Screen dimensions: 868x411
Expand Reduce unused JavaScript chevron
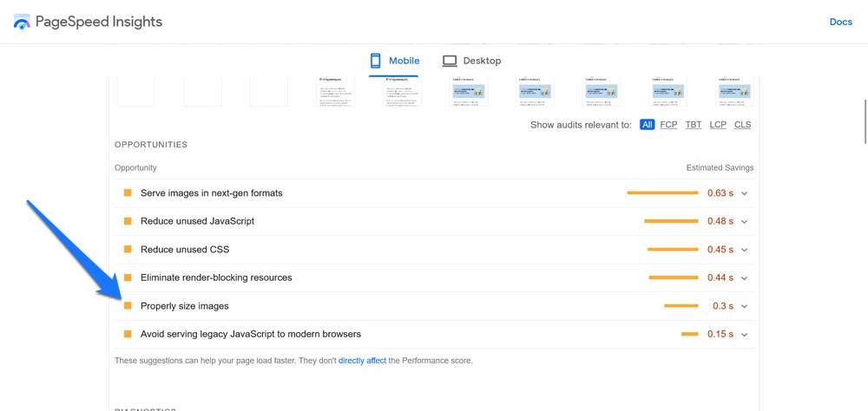coord(744,222)
